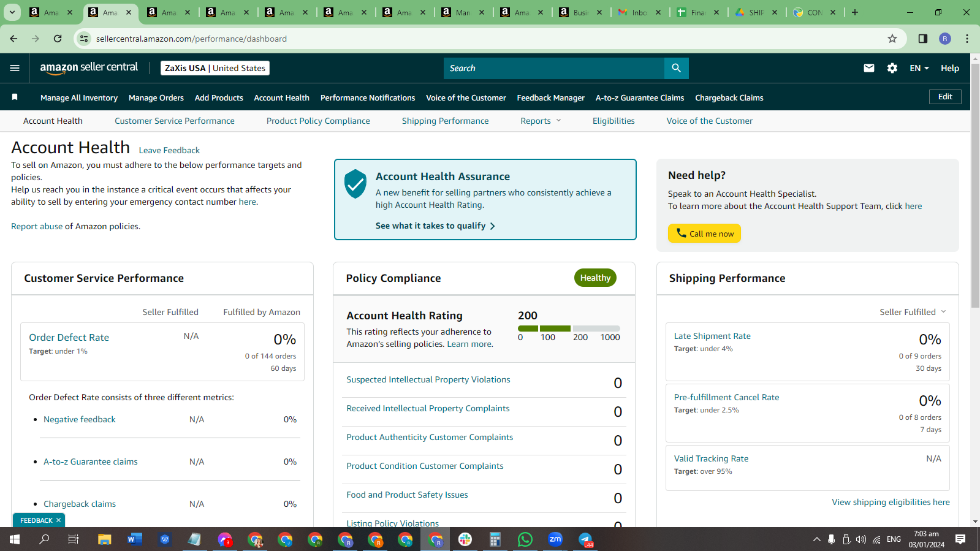Click the browser back arrow

click(x=13, y=39)
